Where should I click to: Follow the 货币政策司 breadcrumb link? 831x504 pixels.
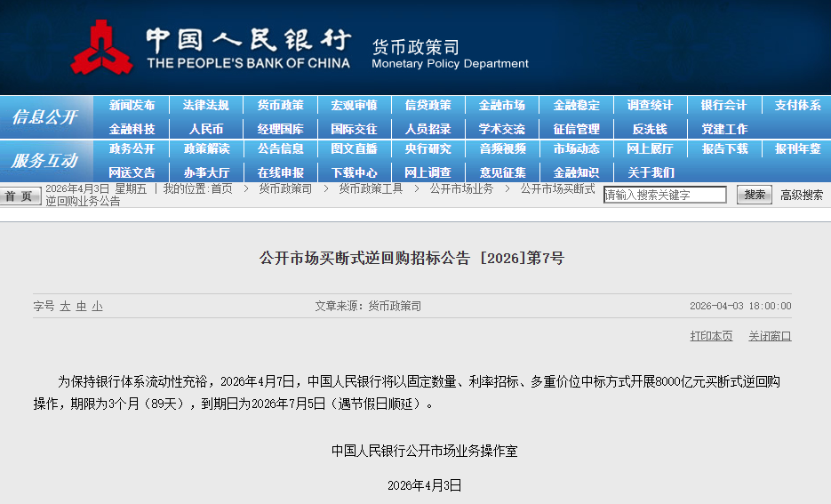click(285, 189)
